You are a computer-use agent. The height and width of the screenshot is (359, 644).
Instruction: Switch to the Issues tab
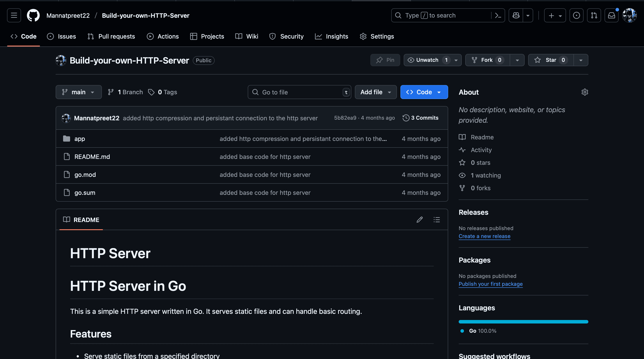click(62, 37)
